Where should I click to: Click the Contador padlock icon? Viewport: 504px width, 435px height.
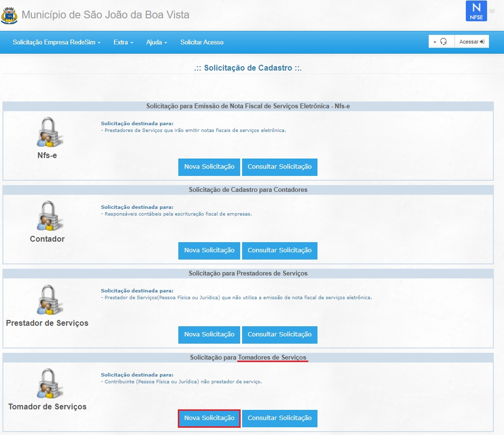[x=50, y=216]
